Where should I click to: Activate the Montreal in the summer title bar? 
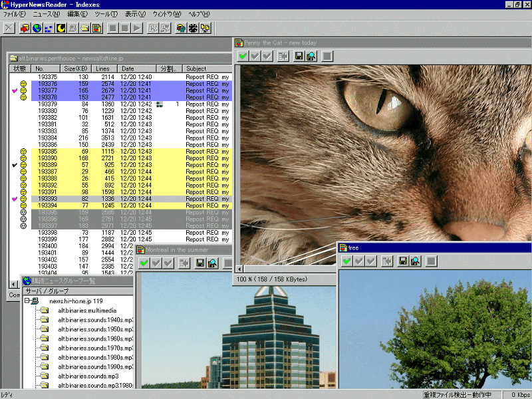click(184, 250)
